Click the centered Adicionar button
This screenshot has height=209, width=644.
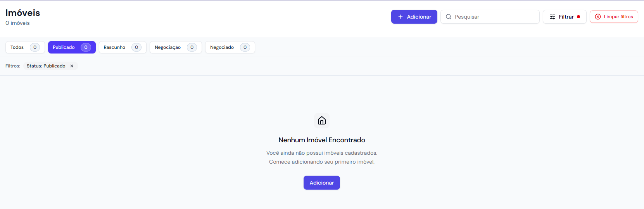[x=322, y=183]
